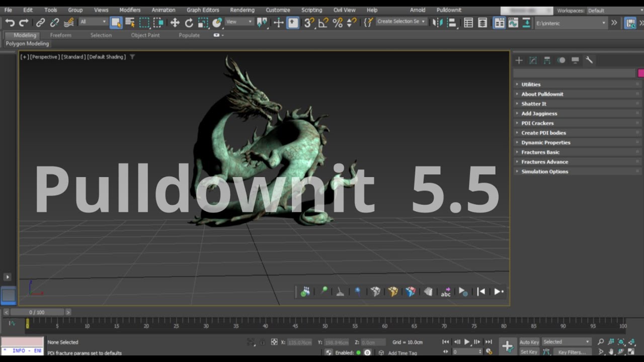Image resolution: width=644 pixels, height=362 pixels.
Task: Click the Select by Name icon
Action: pos(130,23)
